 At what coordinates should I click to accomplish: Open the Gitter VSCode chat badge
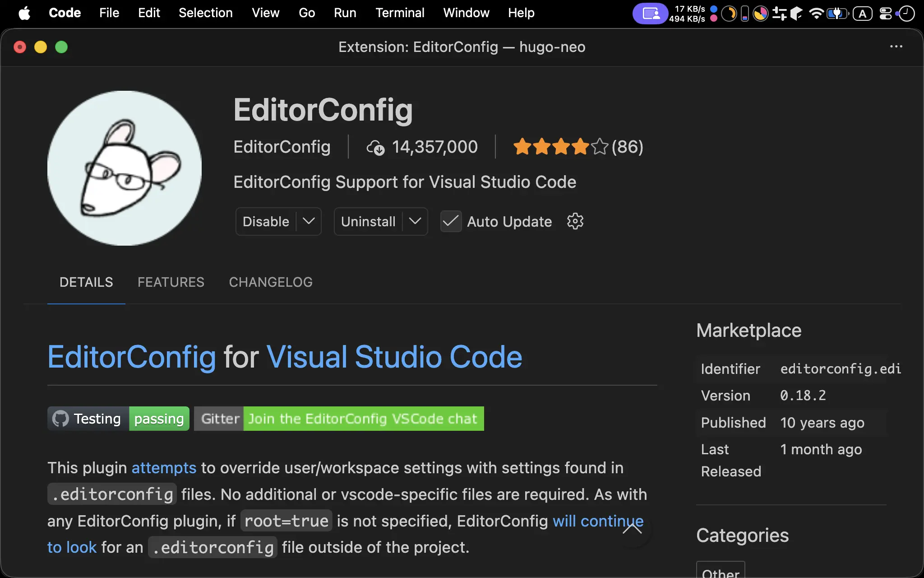(x=339, y=419)
